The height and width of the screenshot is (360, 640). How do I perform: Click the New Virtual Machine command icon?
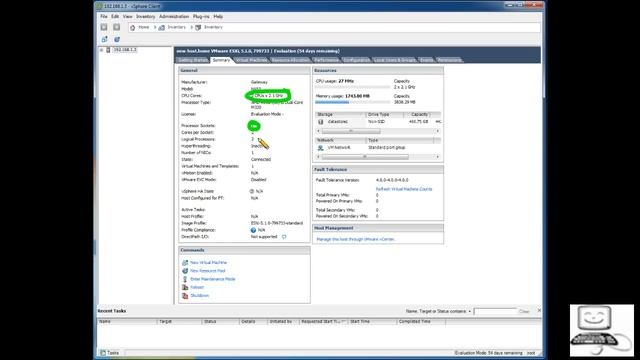[x=185, y=262]
